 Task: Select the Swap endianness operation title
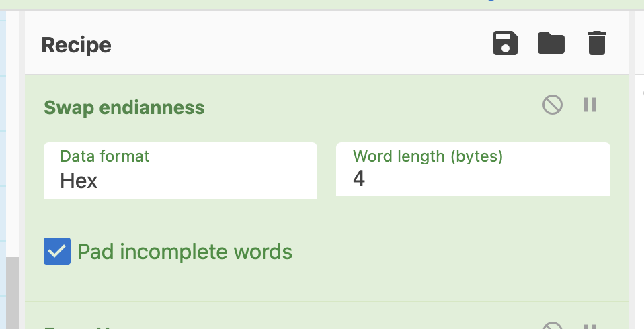[x=124, y=107]
